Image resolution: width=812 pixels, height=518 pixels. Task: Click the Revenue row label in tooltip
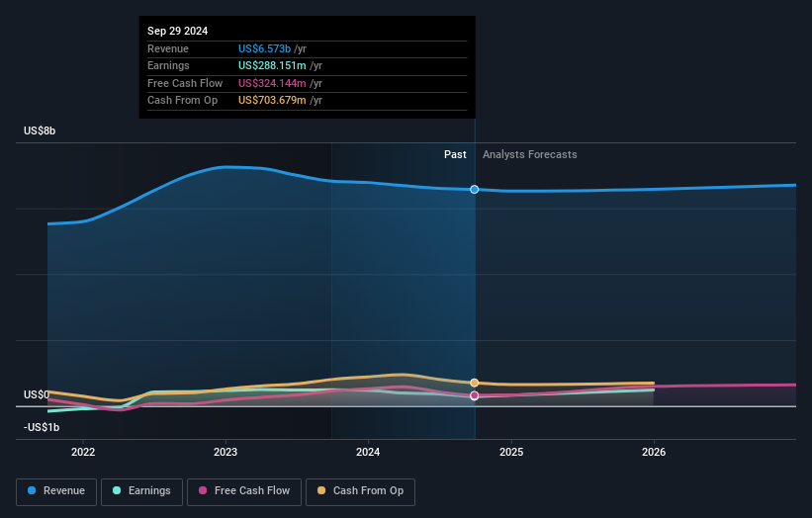point(168,48)
